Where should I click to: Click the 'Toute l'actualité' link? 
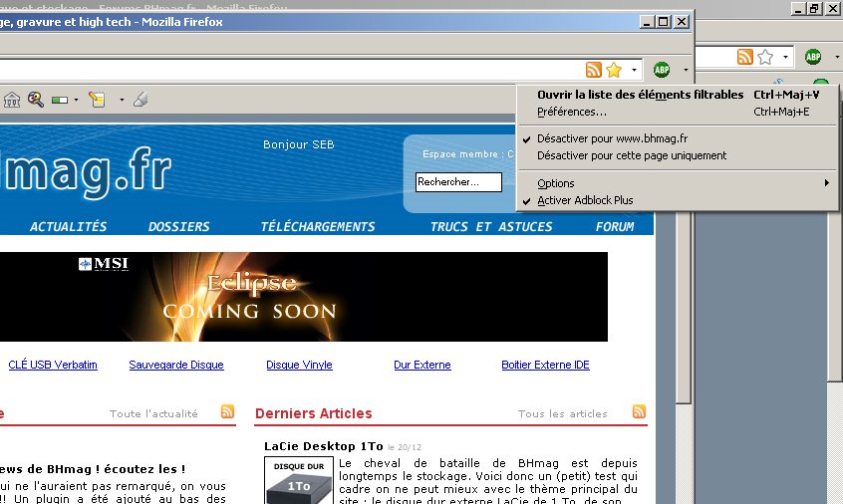[153, 413]
